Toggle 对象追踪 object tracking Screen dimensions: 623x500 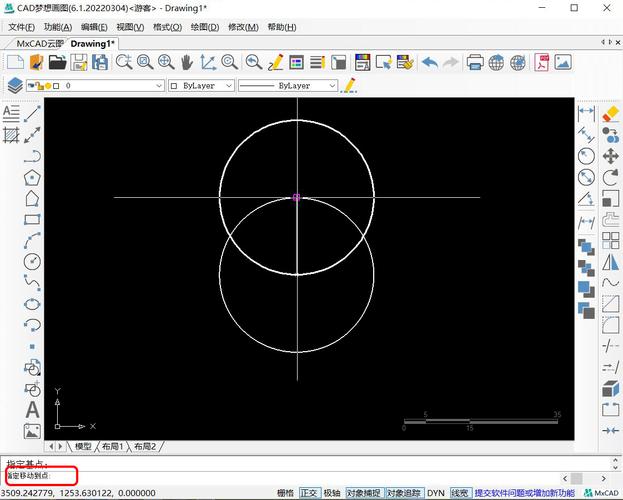(x=404, y=493)
